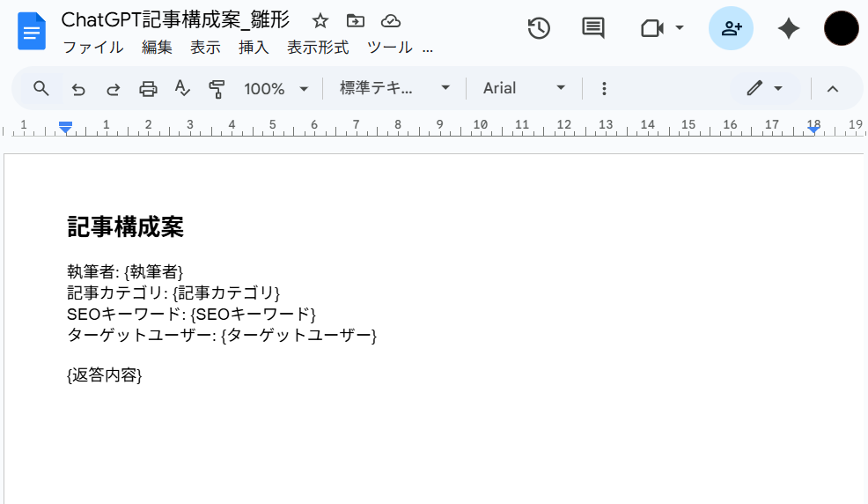This screenshot has height=504, width=868.
Task: Open the 標準テキ... paragraph style dropdown
Action: [x=394, y=88]
